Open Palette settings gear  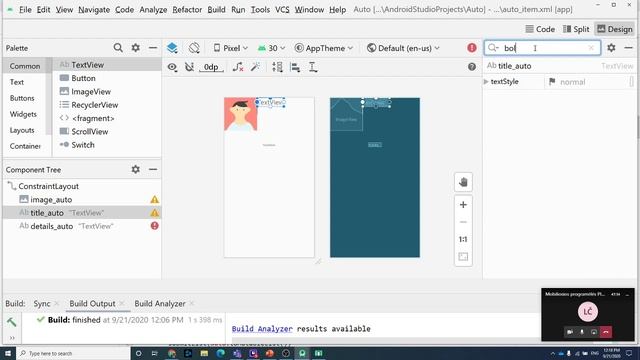tap(136, 48)
